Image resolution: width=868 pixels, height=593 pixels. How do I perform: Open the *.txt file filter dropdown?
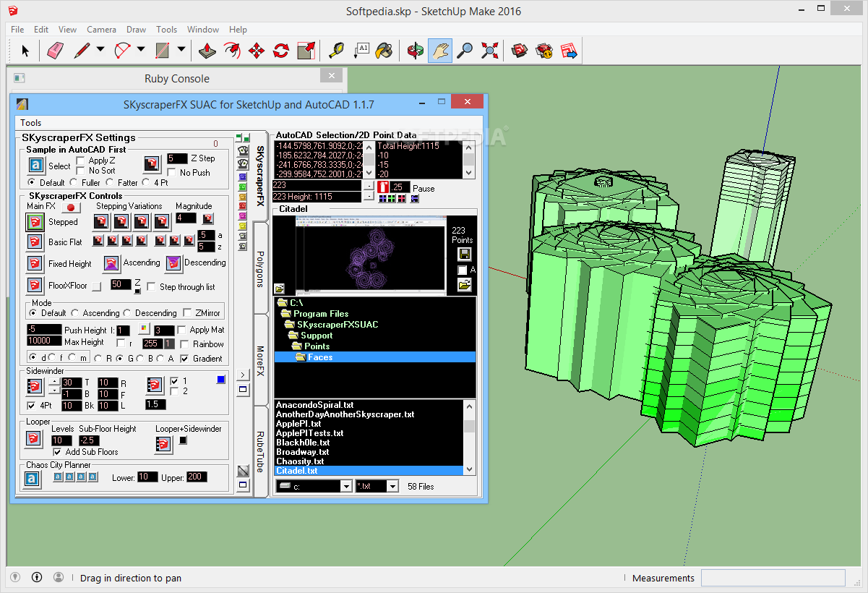[x=392, y=487]
